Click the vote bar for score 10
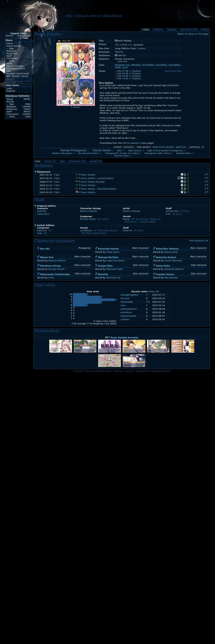The width and height of the screenshot is (215, 644). (80, 294)
